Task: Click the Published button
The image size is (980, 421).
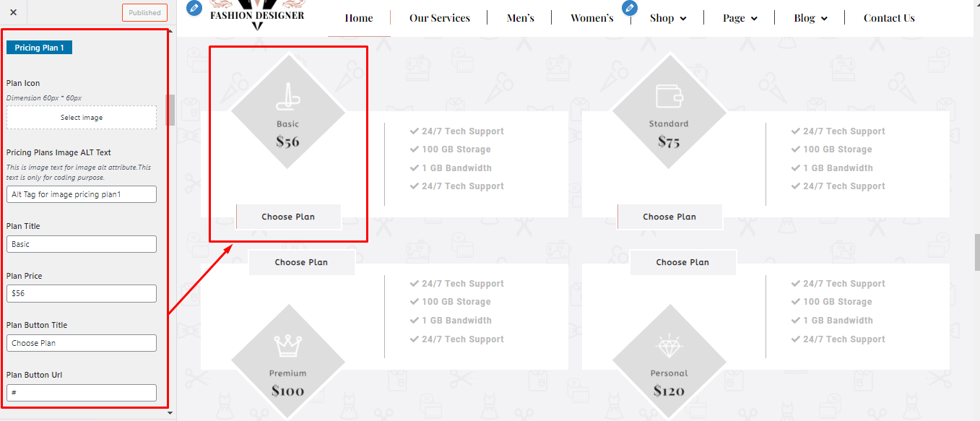Action: click(x=144, y=12)
